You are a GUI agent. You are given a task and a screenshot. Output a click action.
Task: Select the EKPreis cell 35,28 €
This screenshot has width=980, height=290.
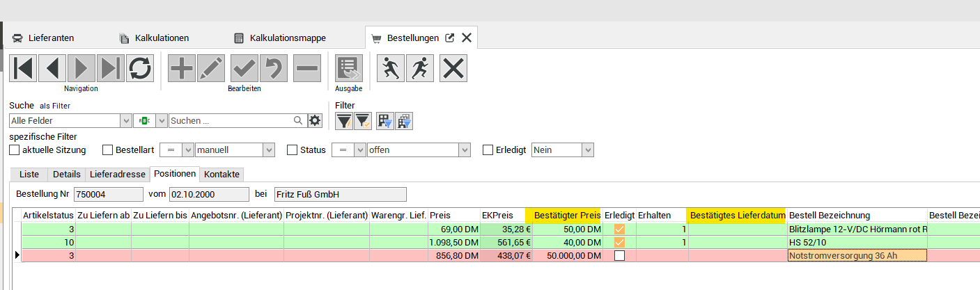pos(506,228)
